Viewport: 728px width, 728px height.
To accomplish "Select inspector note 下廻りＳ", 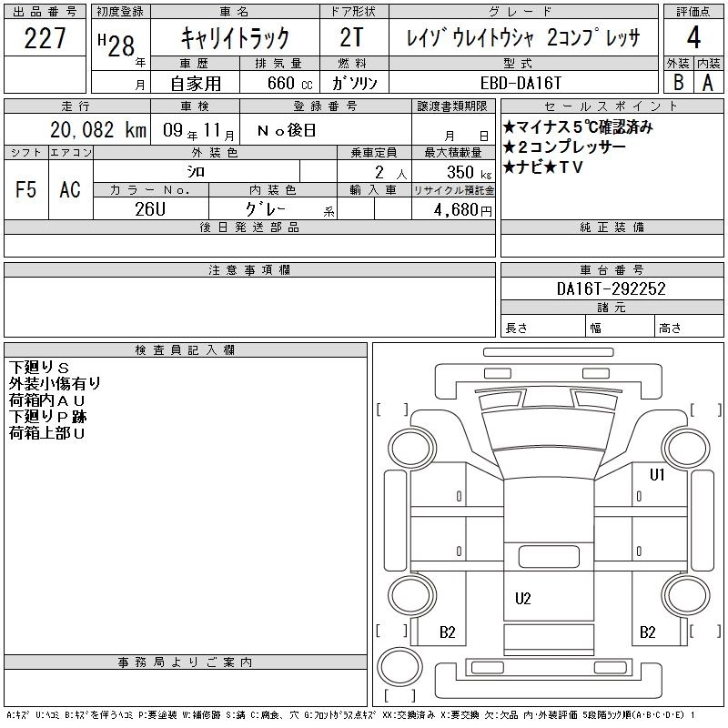I will coord(39,368).
